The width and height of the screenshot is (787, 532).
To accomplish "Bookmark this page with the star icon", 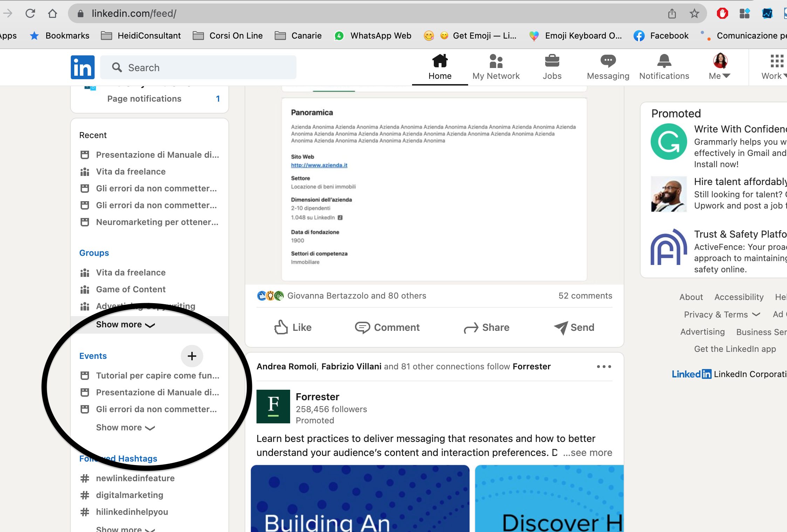I will click(x=694, y=14).
